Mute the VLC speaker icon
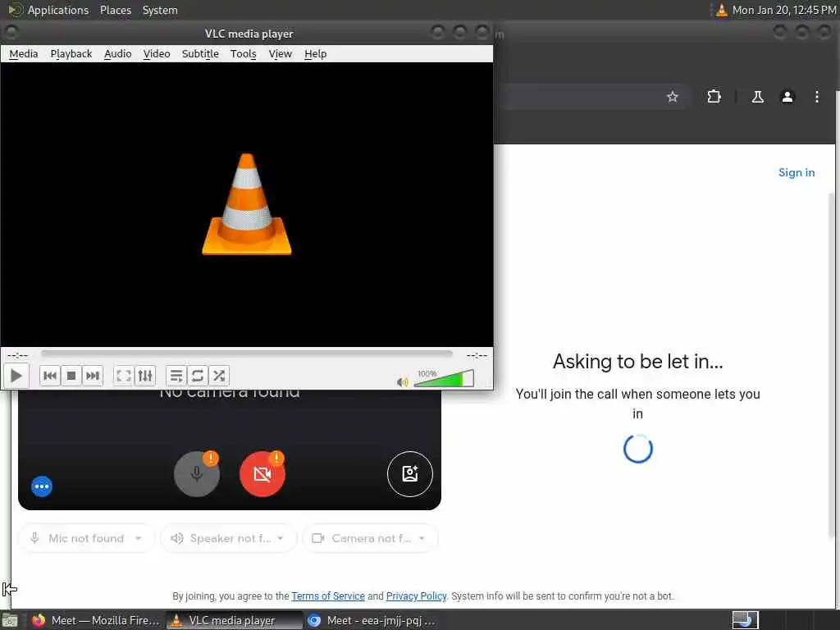 pyautogui.click(x=402, y=382)
